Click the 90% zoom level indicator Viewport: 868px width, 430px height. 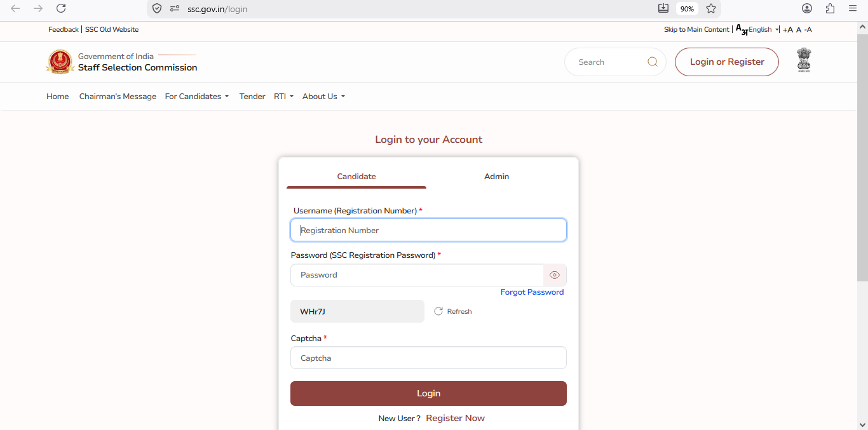[x=687, y=9]
